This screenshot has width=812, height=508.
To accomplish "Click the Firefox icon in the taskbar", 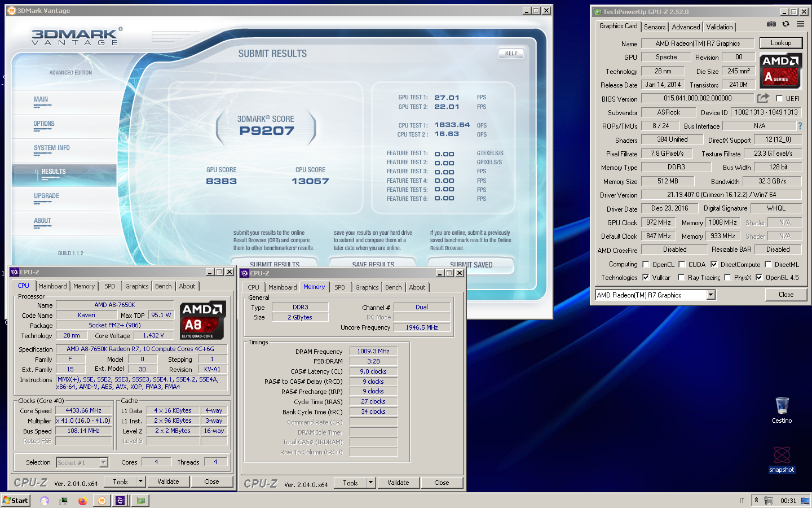I will (82, 501).
